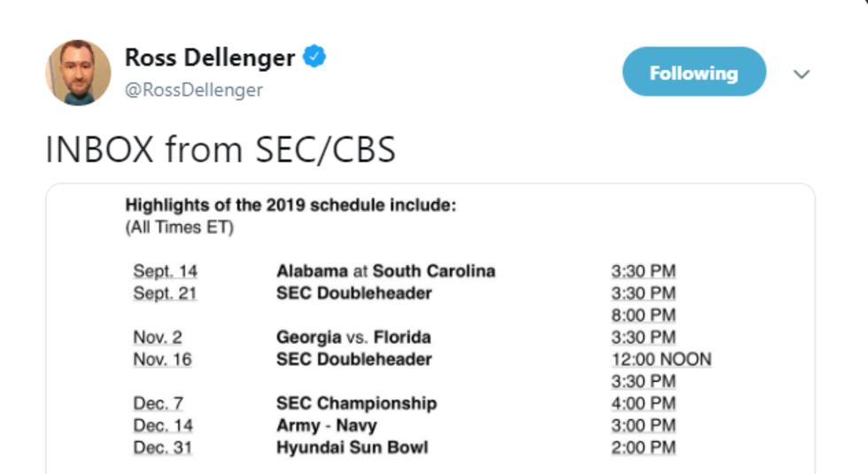Viewport: 868px width, 474px height.
Task: Select the Sept. 14 date
Action: point(165,271)
